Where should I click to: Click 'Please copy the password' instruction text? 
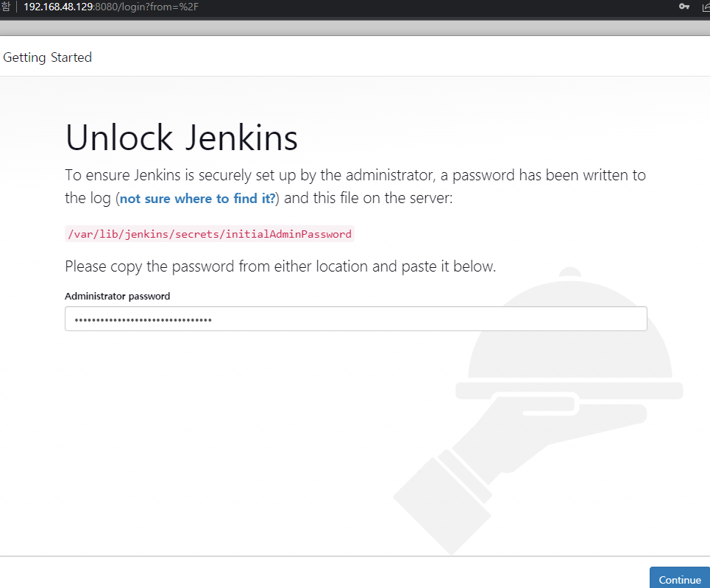280,266
